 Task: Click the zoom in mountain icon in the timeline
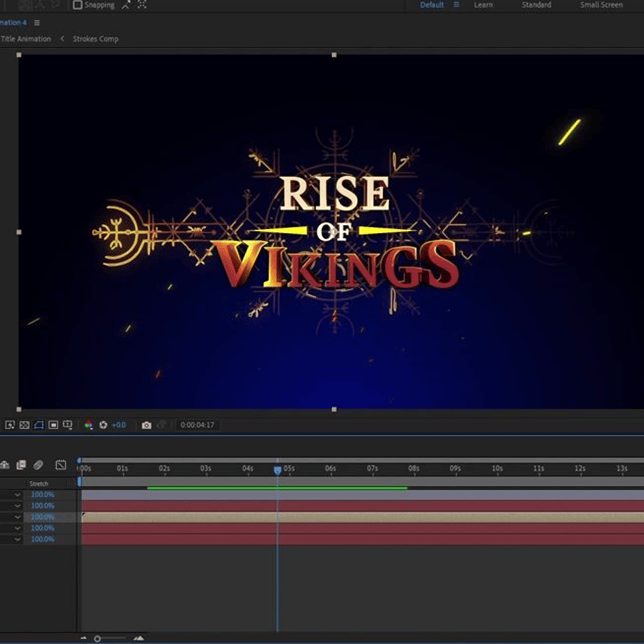click(138, 639)
